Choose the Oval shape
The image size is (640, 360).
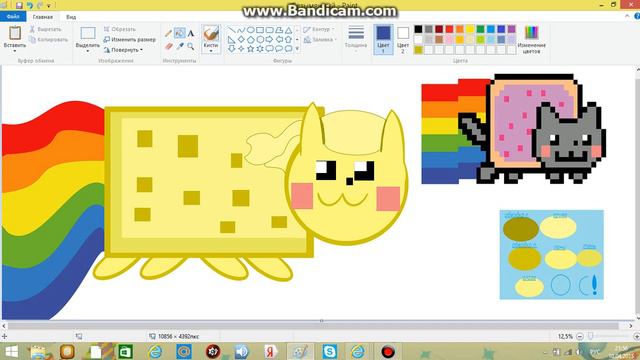tap(250, 30)
